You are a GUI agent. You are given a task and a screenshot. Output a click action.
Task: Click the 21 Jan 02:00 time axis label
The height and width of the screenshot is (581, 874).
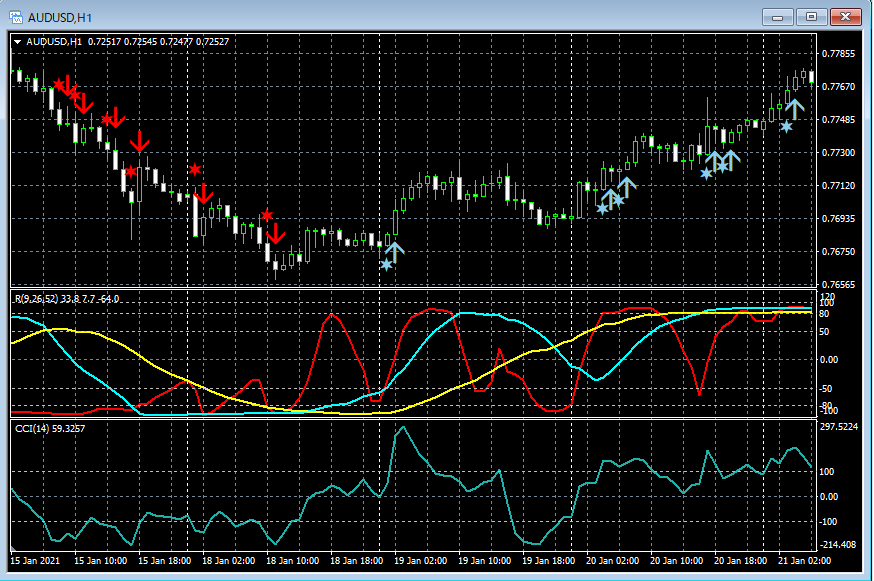(803, 561)
